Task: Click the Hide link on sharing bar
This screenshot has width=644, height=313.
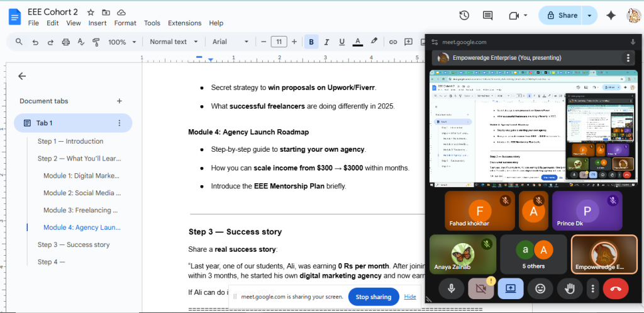Action: point(410,297)
